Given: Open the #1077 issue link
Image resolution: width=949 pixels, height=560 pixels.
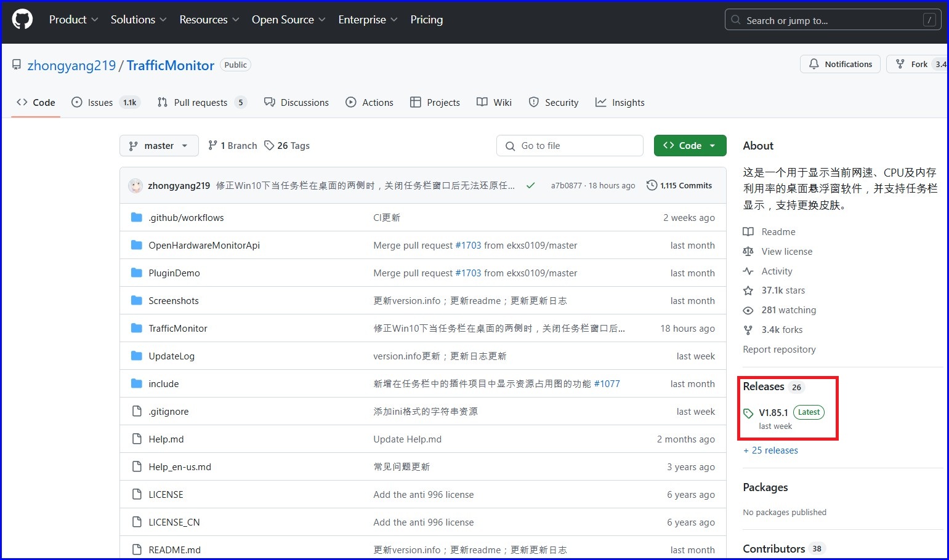Looking at the screenshot, I should click(607, 383).
